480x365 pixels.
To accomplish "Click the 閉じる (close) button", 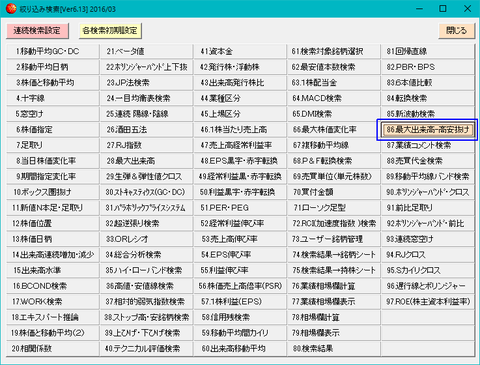I will click(x=456, y=31).
